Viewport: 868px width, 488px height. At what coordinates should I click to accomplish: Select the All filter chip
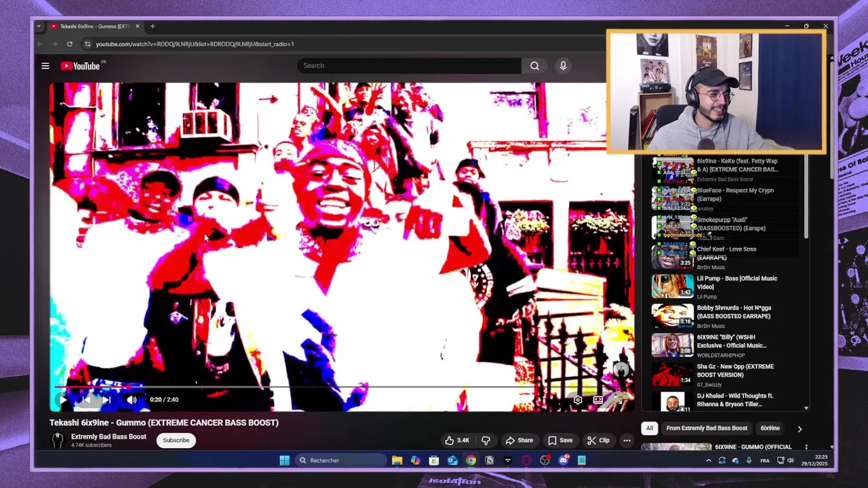[x=650, y=428]
